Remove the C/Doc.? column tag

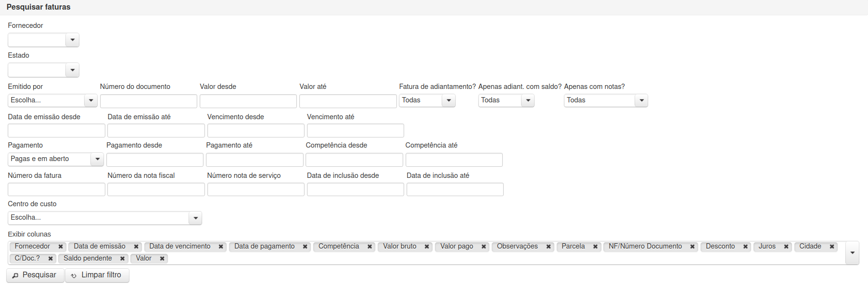click(x=51, y=259)
